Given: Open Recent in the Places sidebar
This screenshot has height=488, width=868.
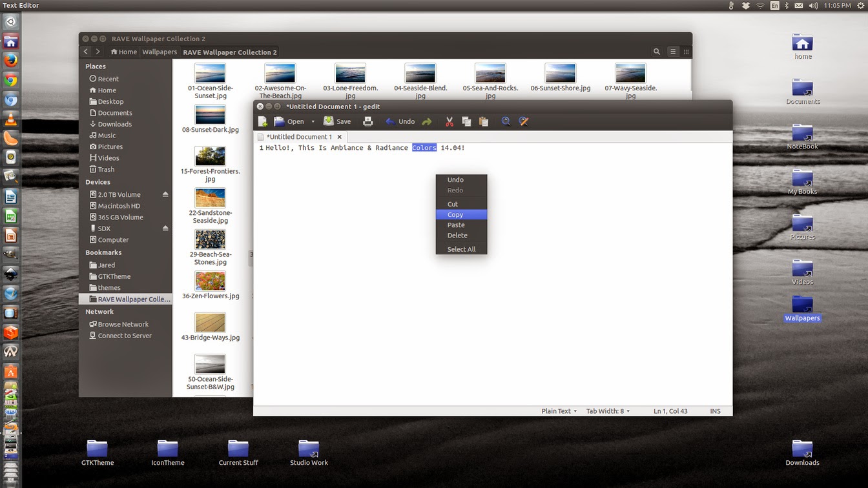Looking at the screenshot, I should point(103,79).
